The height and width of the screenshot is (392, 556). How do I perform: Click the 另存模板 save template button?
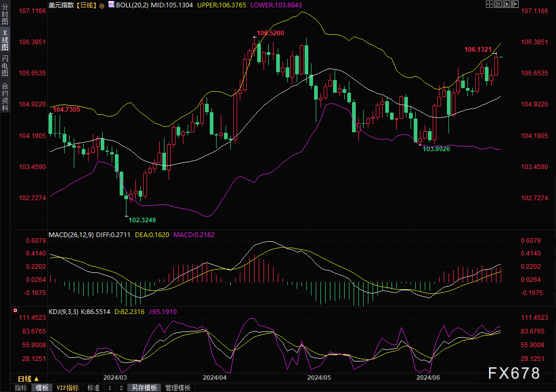[x=144, y=388]
